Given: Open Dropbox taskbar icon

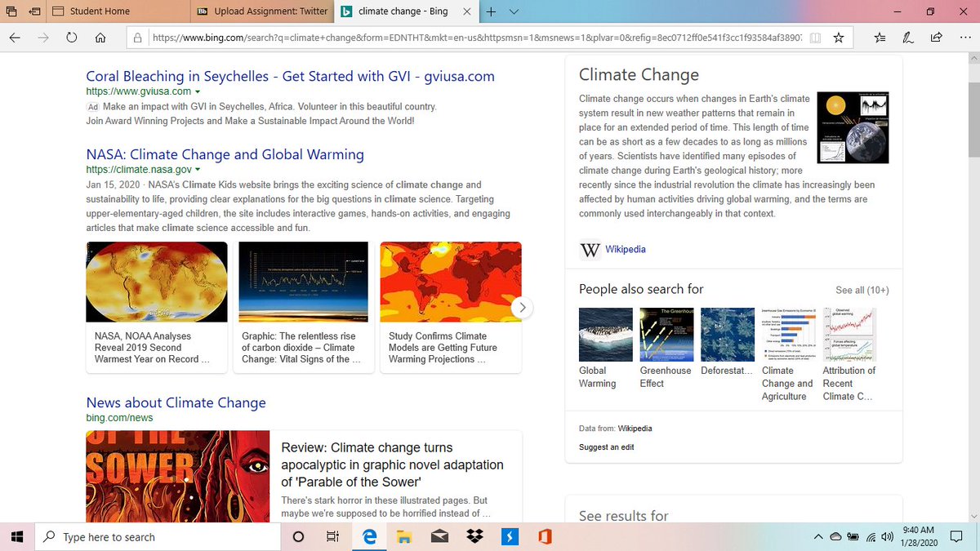Looking at the screenshot, I should (x=474, y=536).
